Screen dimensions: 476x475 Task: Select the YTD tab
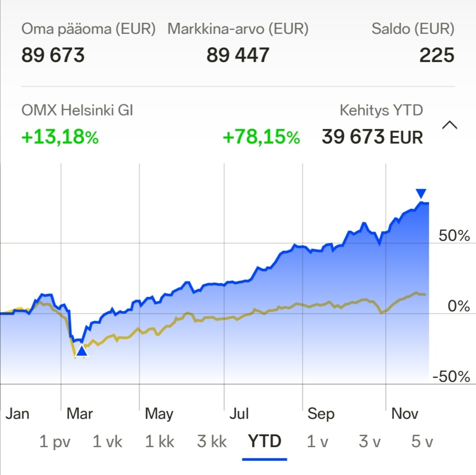264,442
